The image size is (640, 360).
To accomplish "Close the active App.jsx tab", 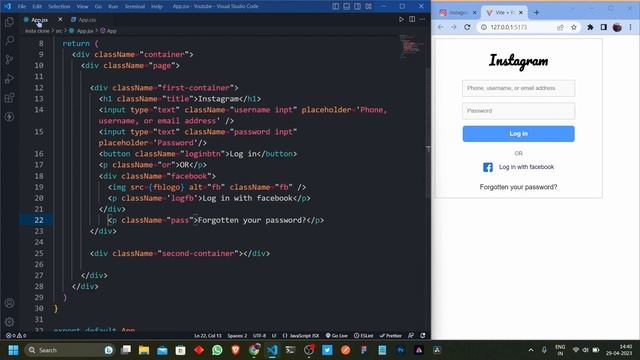I will coord(60,20).
